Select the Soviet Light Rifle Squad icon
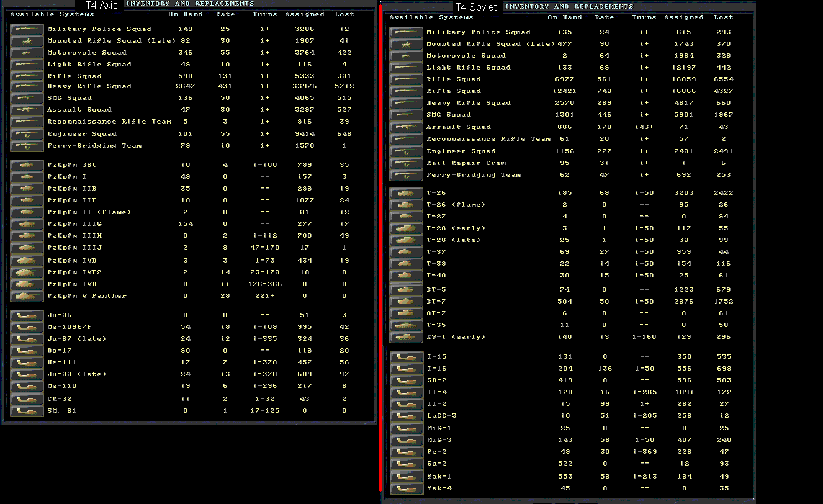The width and height of the screenshot is (823, 504). [x=407, y=68]
